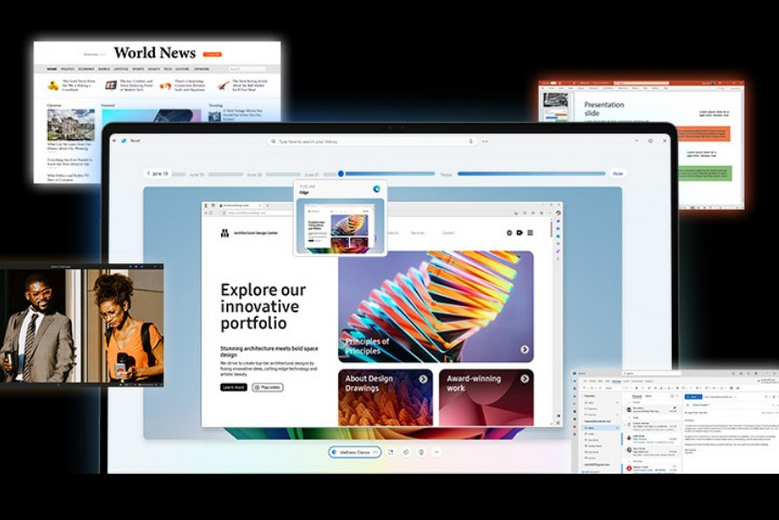Open more options ellipsis in the bottom toolbar
This screenshot has width=779, height=520.
[437, 452]
